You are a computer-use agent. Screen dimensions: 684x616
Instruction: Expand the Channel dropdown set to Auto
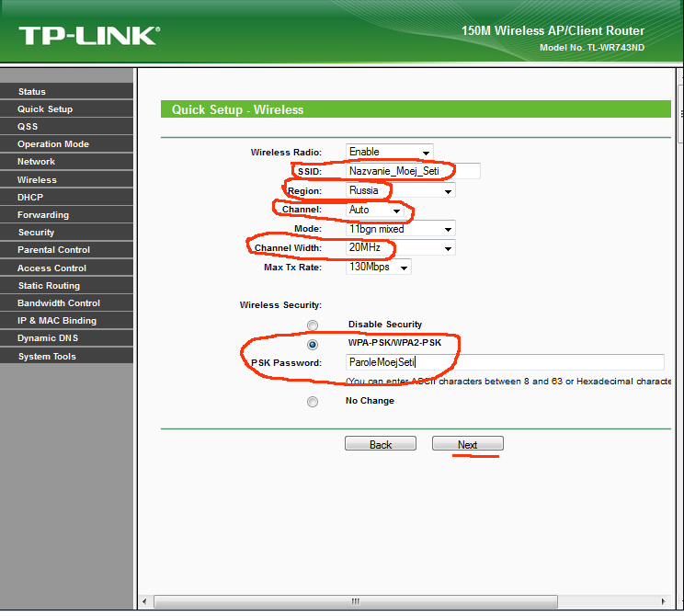coord(375,210)
